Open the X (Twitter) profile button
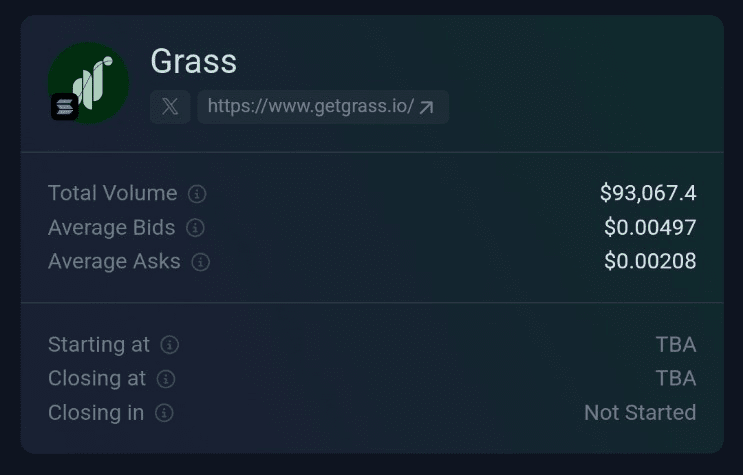Screen dimensions: 743x475 click(x=170, y=107)
